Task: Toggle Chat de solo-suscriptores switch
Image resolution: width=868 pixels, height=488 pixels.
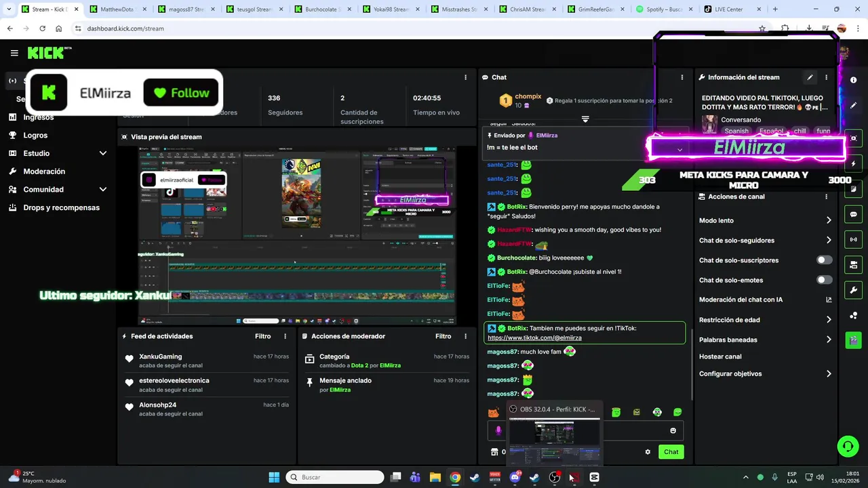Action: (824, 260)
